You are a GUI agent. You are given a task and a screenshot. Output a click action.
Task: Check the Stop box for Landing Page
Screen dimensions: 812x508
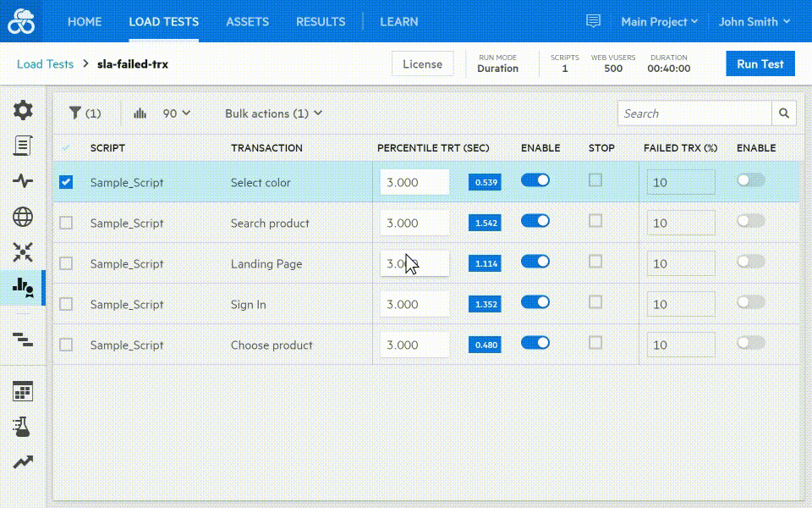pyautogui.click(x=595, y=262)
